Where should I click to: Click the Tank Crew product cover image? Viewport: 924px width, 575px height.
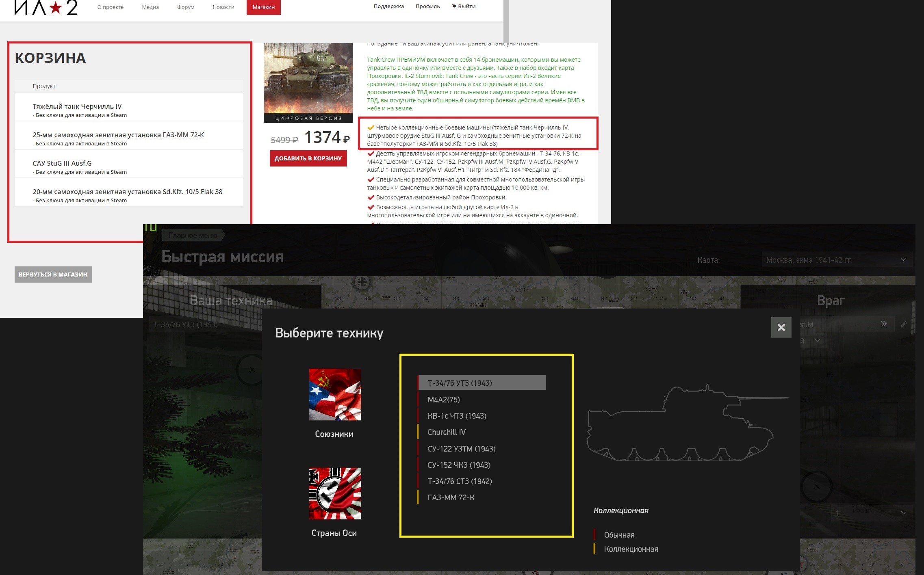tap(308, 83)
